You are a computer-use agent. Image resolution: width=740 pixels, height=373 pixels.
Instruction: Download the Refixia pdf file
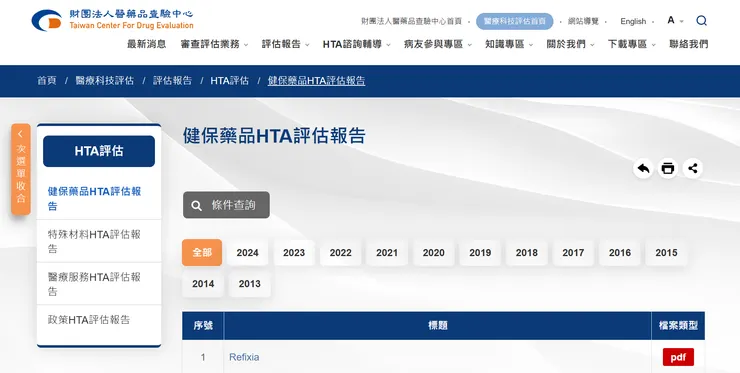pyautogui.click(x=678, y=357)
